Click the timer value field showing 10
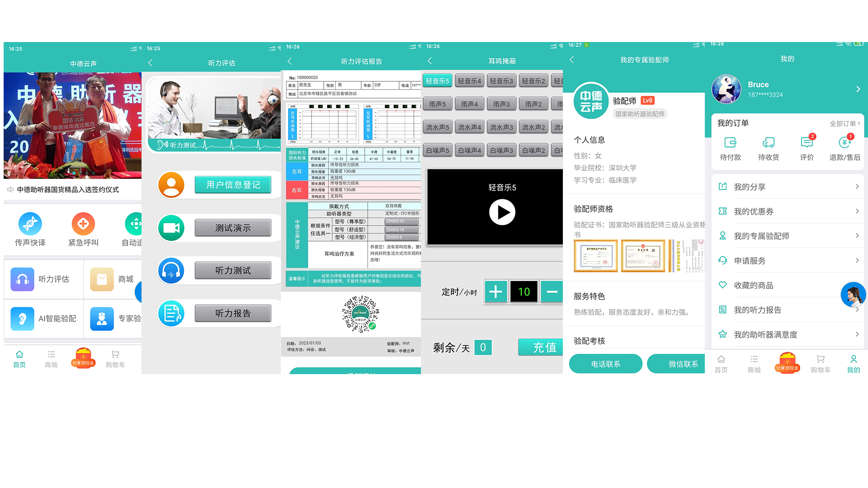The width and height of the screenshot is (868, 488). 524,291
